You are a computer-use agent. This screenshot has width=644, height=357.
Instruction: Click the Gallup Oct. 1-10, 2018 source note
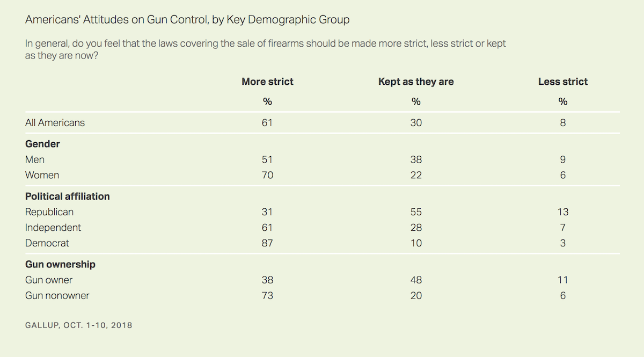point(78,325)
